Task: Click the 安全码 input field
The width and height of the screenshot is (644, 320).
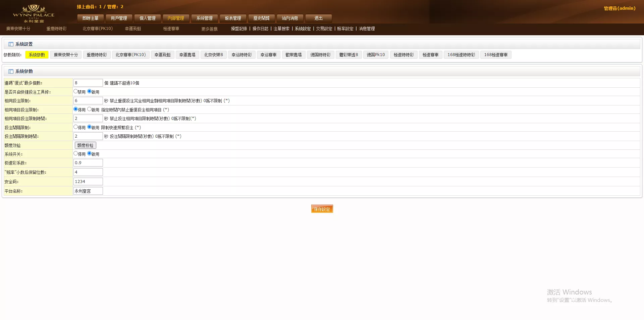Action: coord(88,181)
